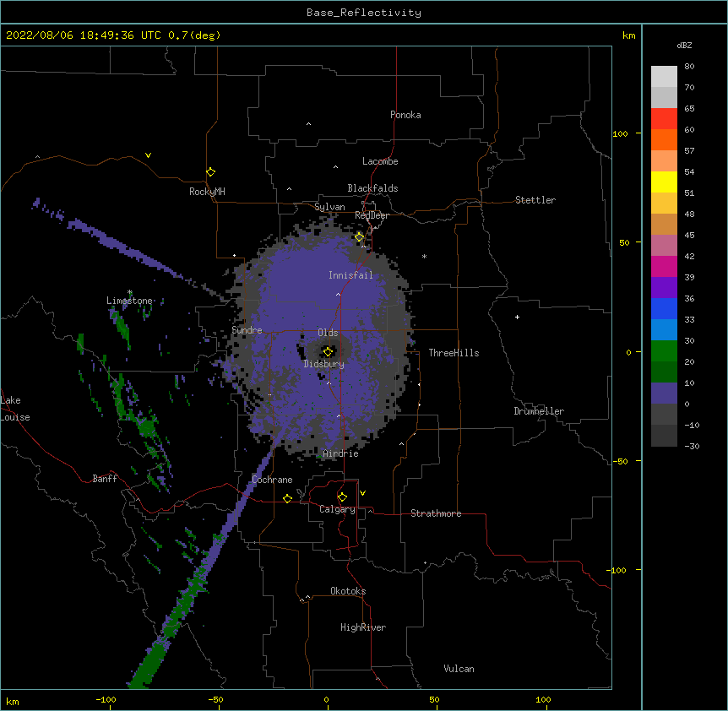
Task: Click the Banff label
Action: 105,479
